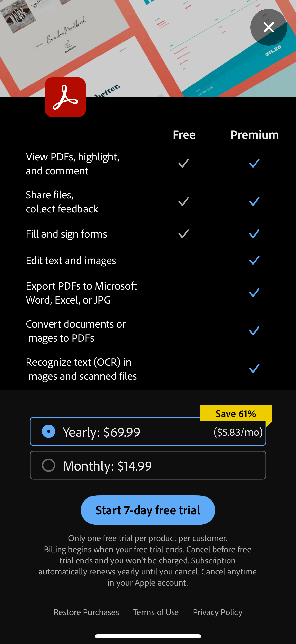Dismiss the subscription offer screen
The width and height of the screenshot is (296, 644).
[x=268, y=27]
